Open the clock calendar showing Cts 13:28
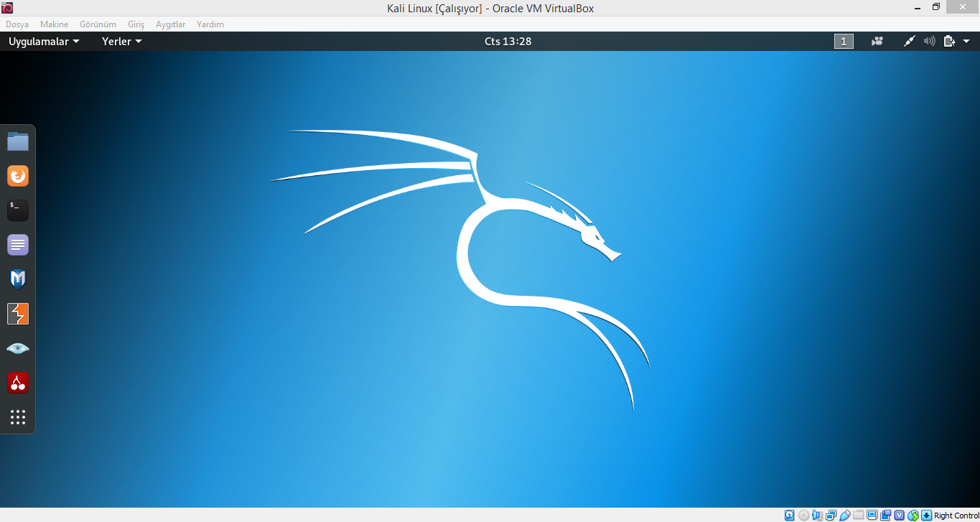This screenshot has width=980, height=522. (x=508, y=42)
